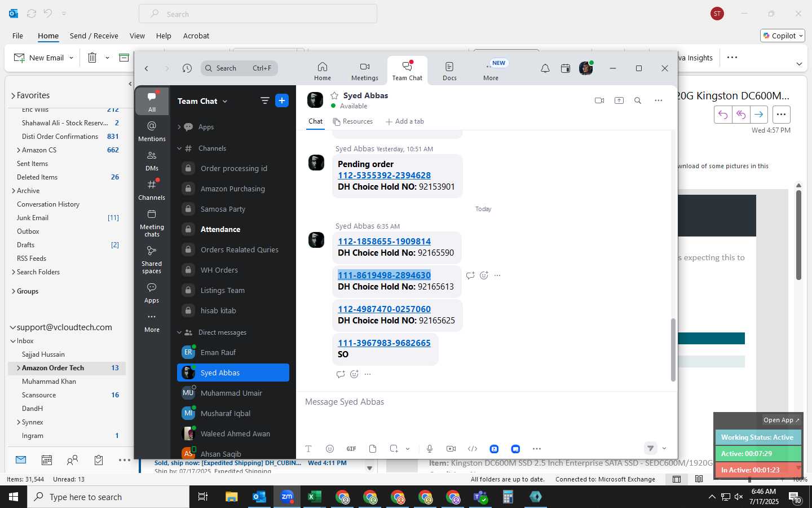This screenshot has height=508, width=812.
Task: Open DMs in Zoom sidebar
Action: coord(152,160)
